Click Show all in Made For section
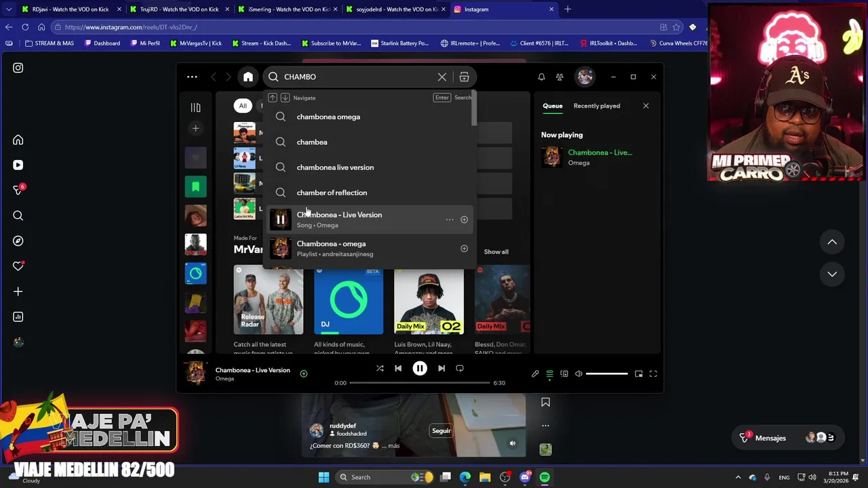The height and width of the screenshot is (488, 868). [496, 251]
